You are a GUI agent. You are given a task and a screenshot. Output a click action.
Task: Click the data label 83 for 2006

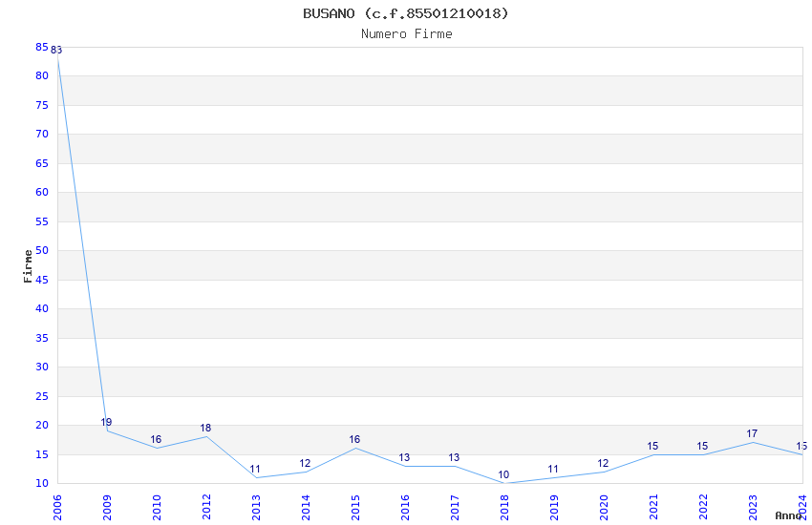pyautogui.click(x=56, y=51)
